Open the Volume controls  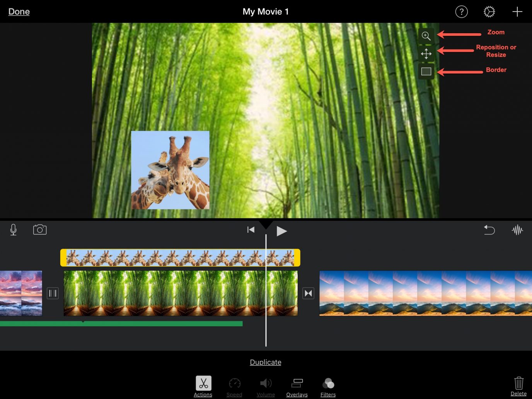[266, 385]
